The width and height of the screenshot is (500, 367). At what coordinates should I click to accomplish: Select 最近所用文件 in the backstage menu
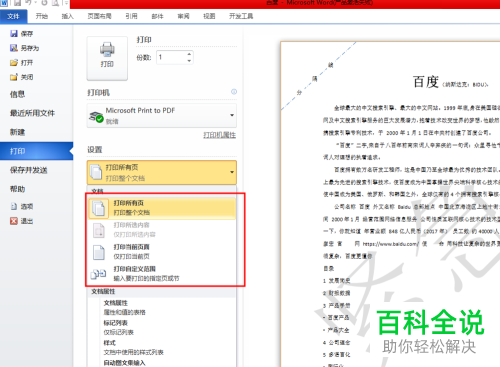[32, 113]
